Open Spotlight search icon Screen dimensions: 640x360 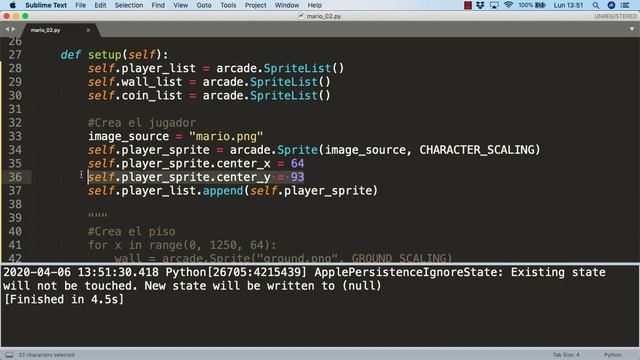tap(596, 5)
